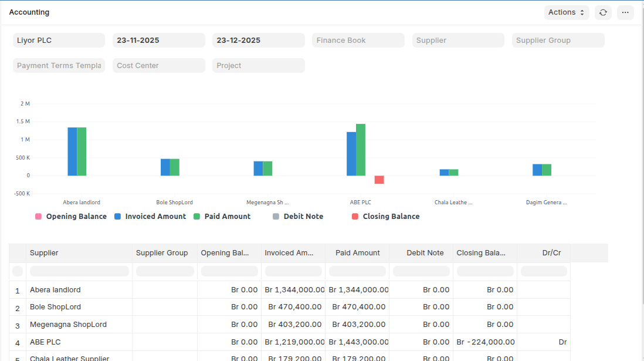Click the Supplier Group filter field
The image size is (644, 361).
pyautogui.click(x=557, y=41)
